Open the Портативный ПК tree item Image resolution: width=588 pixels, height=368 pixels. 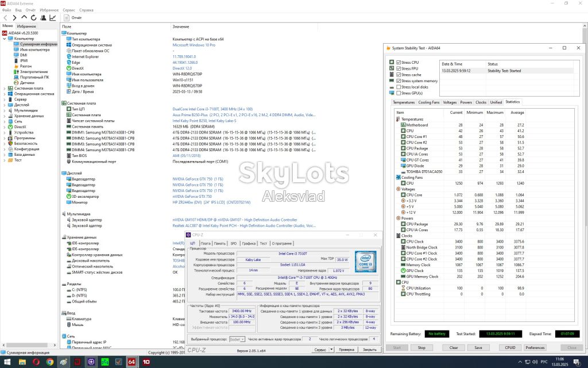click(34, 77)
